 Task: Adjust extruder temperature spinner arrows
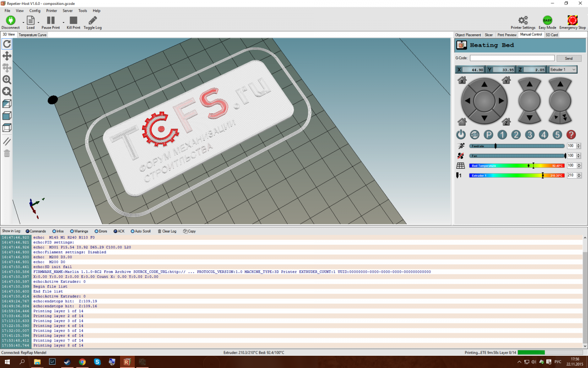coord(579,175)
